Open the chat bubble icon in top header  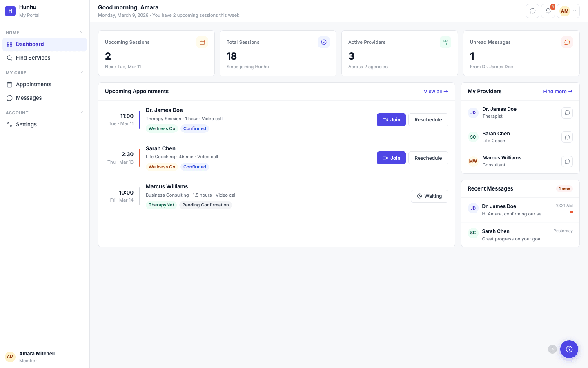532,11
